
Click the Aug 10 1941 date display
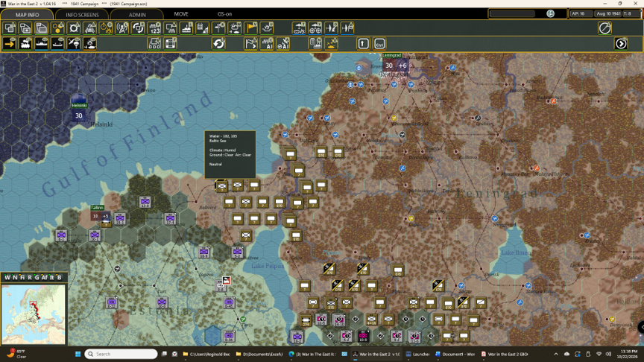608,13
